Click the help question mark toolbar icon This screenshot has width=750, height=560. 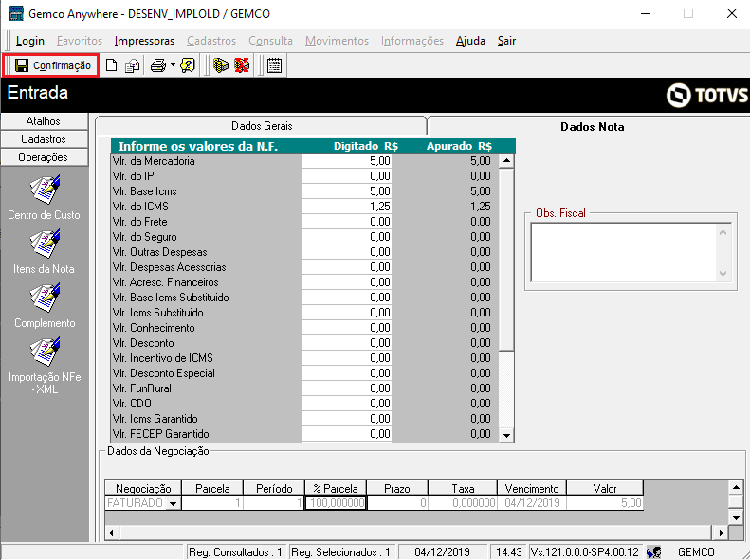tap(188, 65)
